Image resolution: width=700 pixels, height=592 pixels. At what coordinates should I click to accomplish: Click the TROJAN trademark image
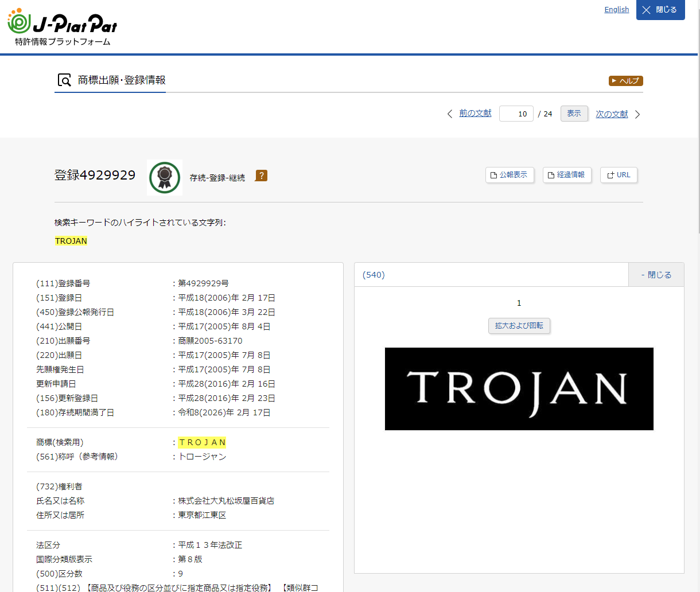point(519,389)
